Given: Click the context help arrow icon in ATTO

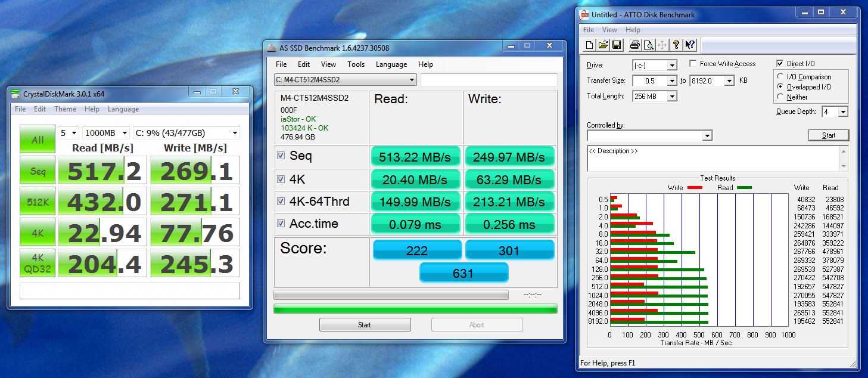Looking at the screenshot, I should [x=690, y=45].
